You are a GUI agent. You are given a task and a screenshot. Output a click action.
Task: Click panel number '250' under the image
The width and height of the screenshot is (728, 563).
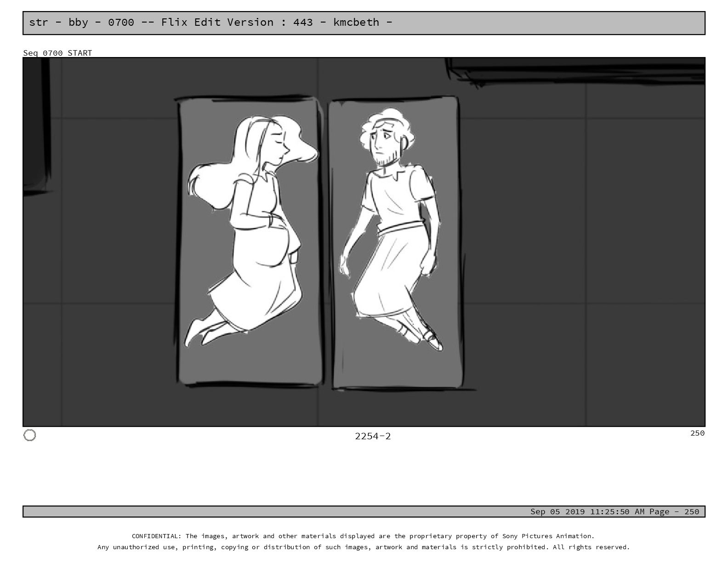(697, 433)
